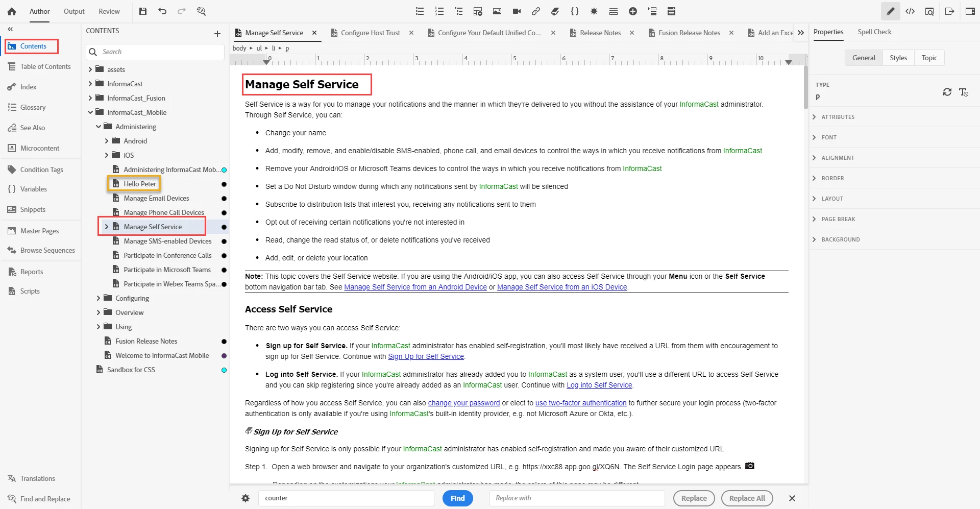Click the starburst icon in the toolbar

point(594,11)
